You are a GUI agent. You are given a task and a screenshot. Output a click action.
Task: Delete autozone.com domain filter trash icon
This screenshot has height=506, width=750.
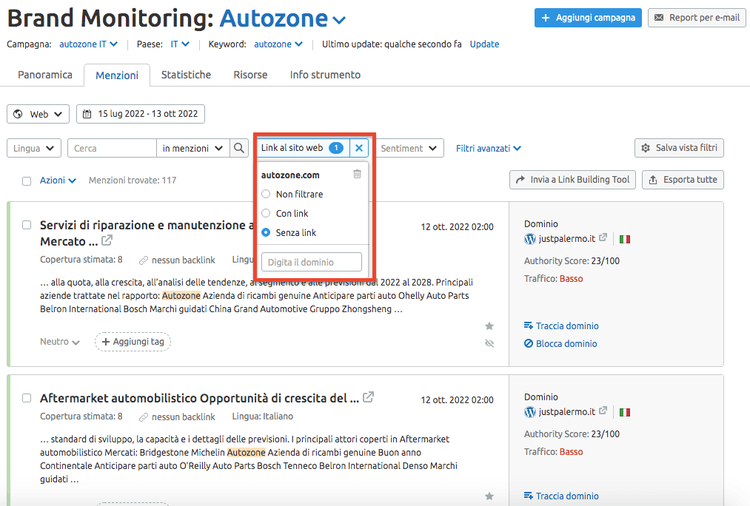click(357, 174)
